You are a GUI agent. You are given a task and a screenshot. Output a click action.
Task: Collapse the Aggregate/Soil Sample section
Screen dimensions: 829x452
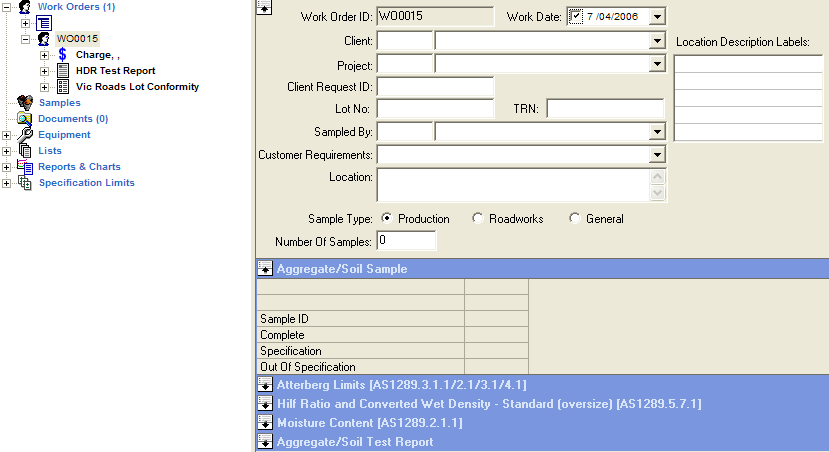coord(265,268)
